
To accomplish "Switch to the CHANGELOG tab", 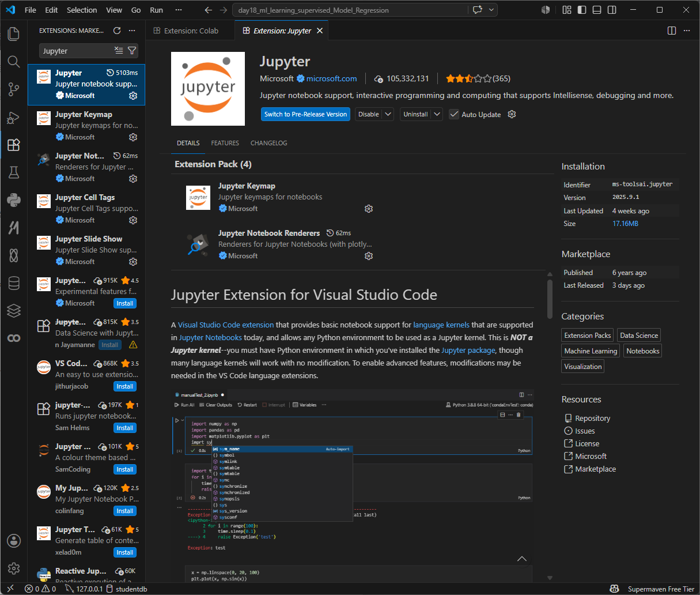I will click(x=268, y=143).
